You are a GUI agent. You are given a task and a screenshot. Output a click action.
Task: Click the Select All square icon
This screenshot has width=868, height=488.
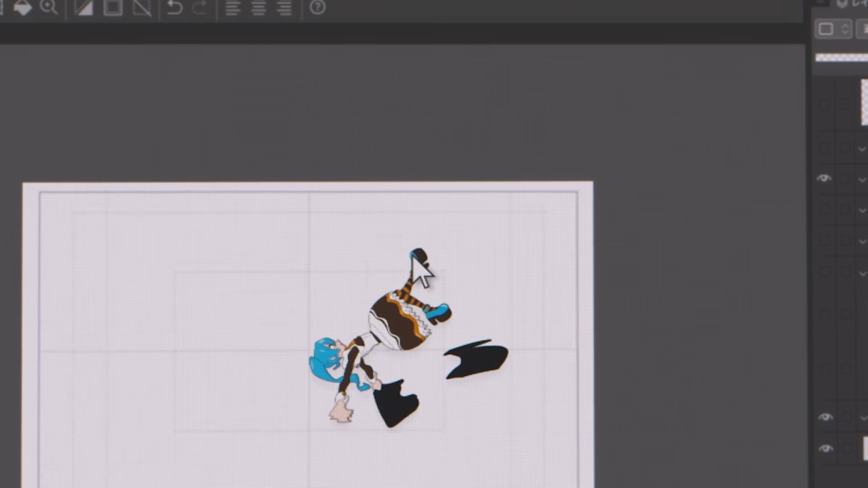(113, 8)
